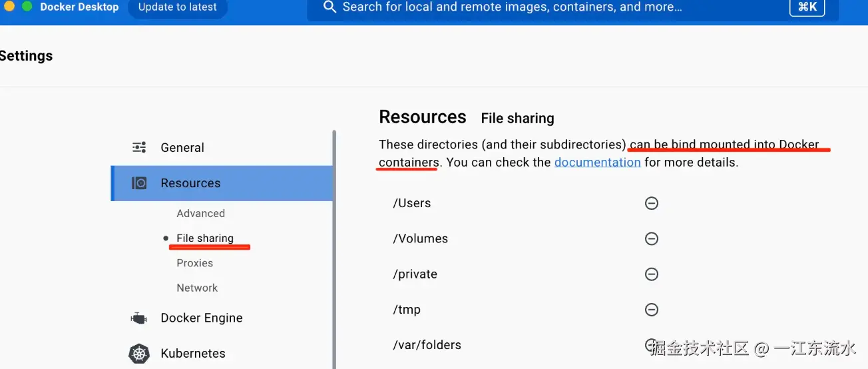Click the Docker Engine whale icon
Image resolution: width=868 pixels, height=369 pixels.
pos(139,318)
